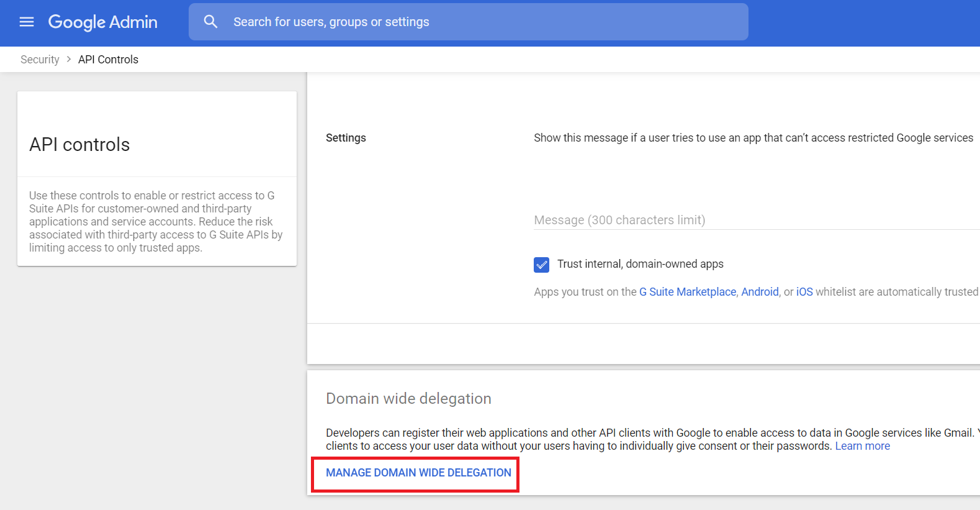The image size is (980, 510).
Task: Click the 'Show this message' instruction text
Action: tap(753, 138)
